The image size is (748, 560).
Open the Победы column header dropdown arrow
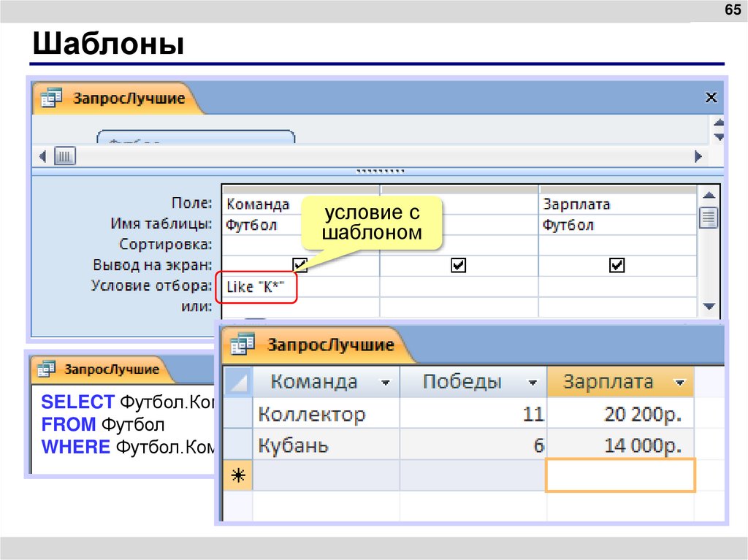point(533,383)
